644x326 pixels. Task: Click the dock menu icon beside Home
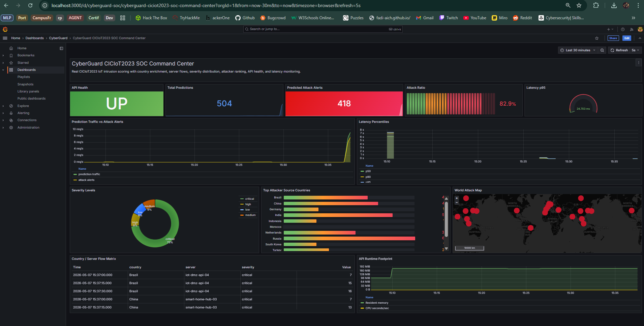click(61, 48)
